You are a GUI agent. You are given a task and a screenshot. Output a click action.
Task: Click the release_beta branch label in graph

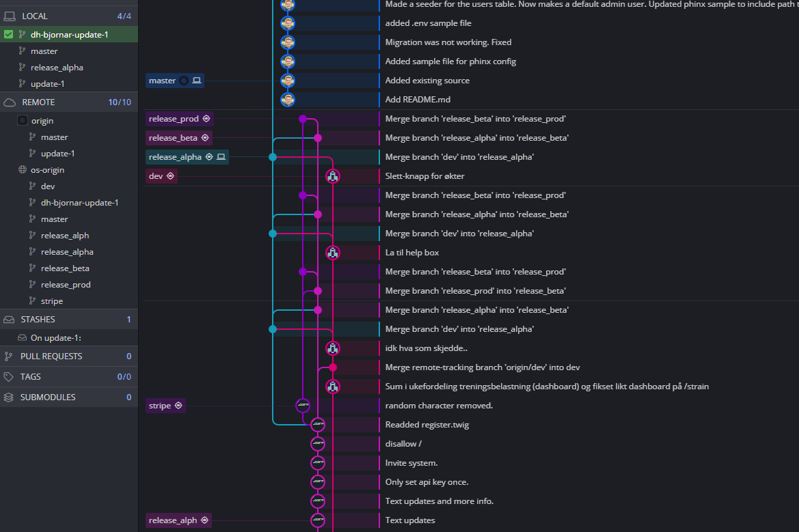tap(179, 138)
